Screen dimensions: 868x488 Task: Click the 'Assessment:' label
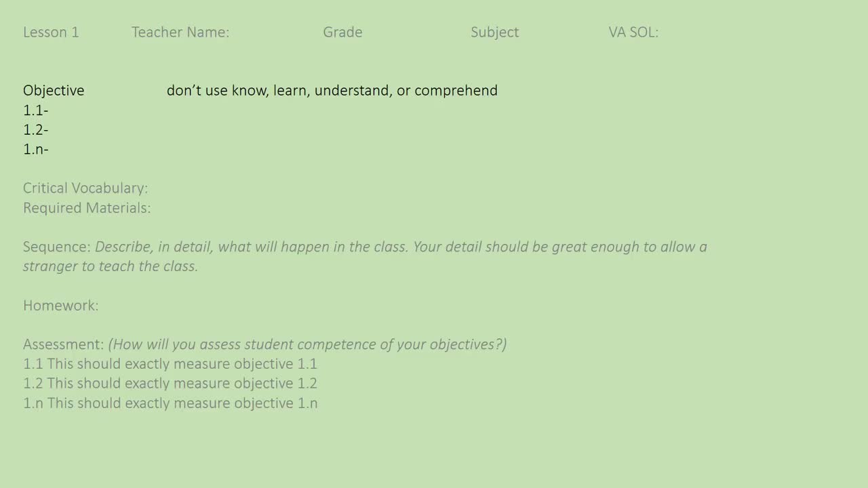click(x=64, y=344)
